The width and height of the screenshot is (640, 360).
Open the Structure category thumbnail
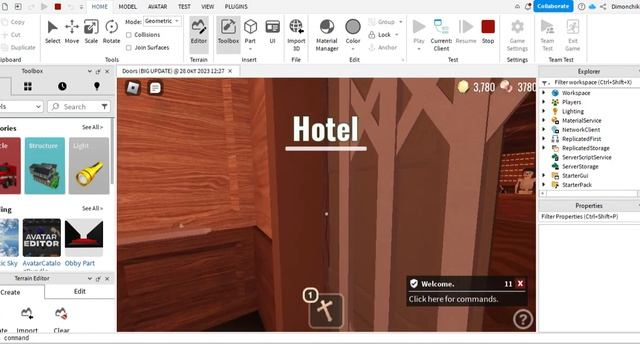[44, 166]
